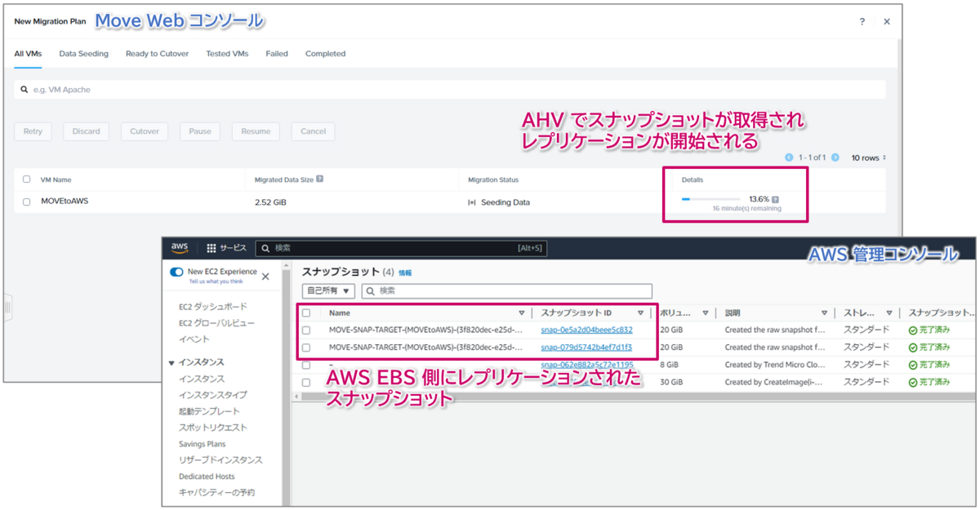This screenshot has height=510, width=980.
Task: Click the magnifier icon in AWS top search
Action: click(x=265, y=248)
